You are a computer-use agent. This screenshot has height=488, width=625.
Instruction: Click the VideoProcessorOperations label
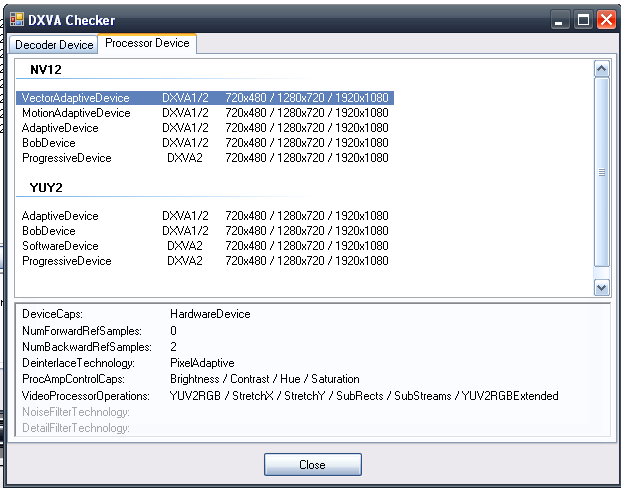86,396
